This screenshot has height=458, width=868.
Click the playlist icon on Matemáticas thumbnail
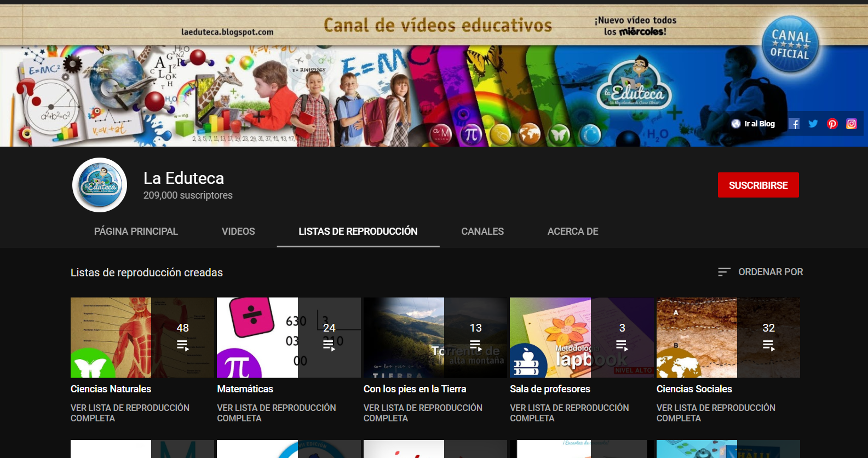click(329, 345)
